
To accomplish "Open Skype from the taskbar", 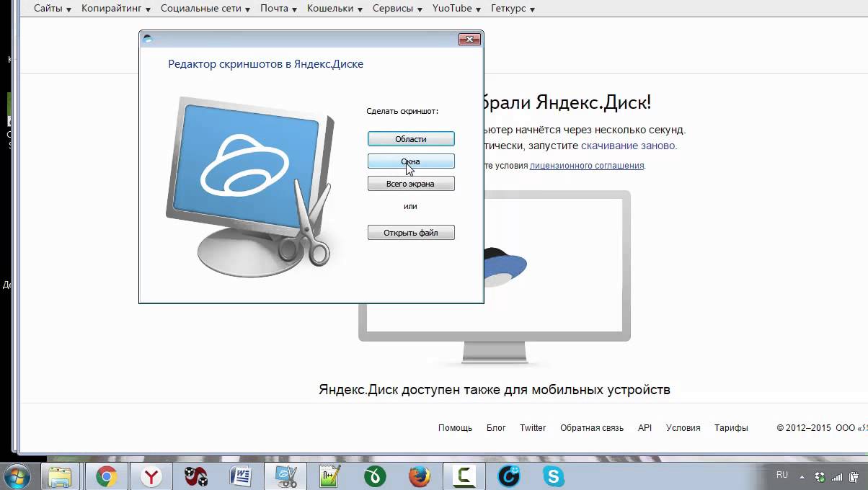I will tap(553, 476).
